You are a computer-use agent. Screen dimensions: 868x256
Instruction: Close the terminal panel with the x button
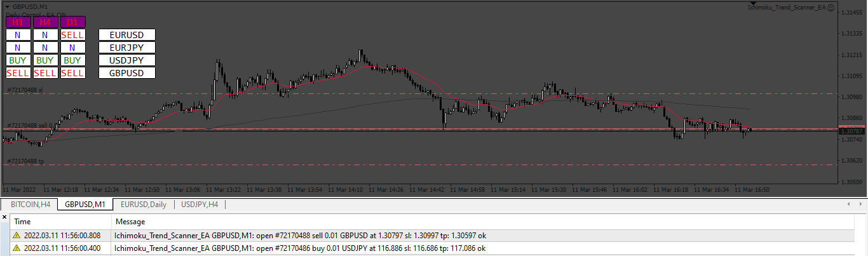[x=4, y=217]
